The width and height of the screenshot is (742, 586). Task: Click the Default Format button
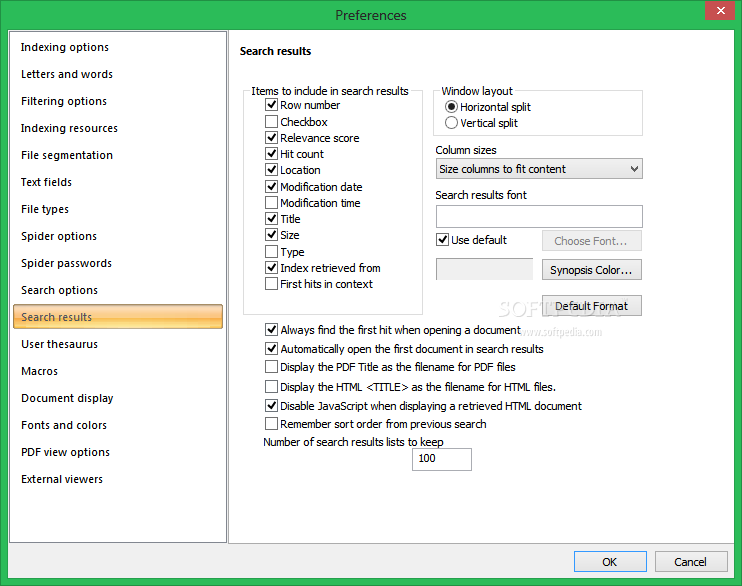click(x=592, y=306)
